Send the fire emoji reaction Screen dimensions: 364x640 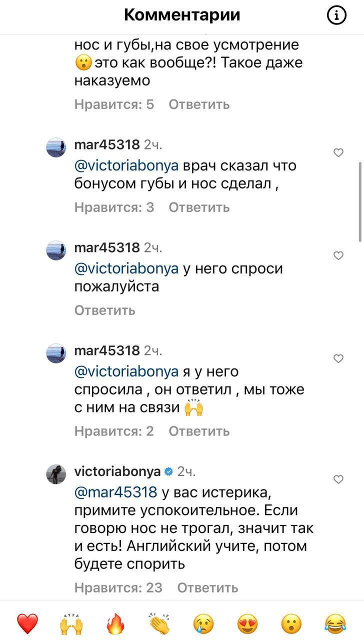115,623
